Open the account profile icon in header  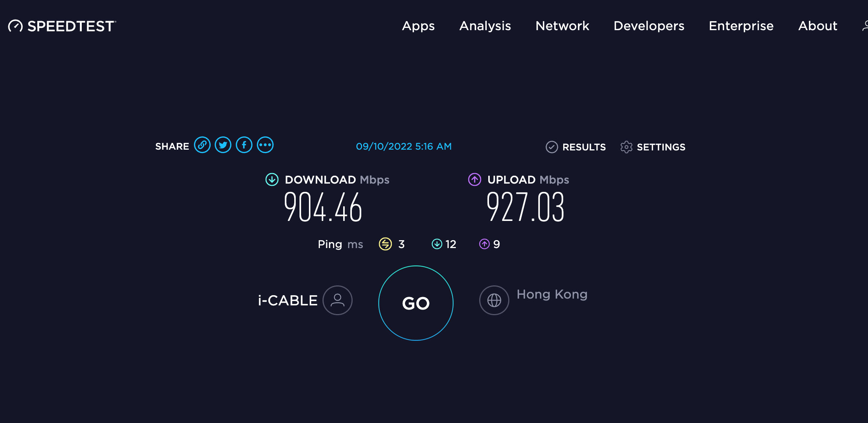865,26
